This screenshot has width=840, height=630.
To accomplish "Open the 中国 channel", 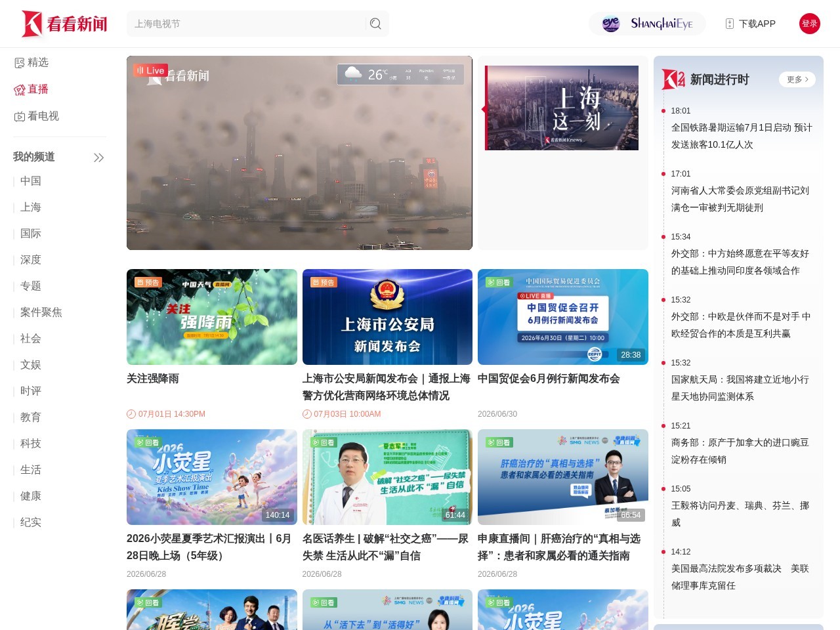I will pyautogui.click(x=31, y=181).
